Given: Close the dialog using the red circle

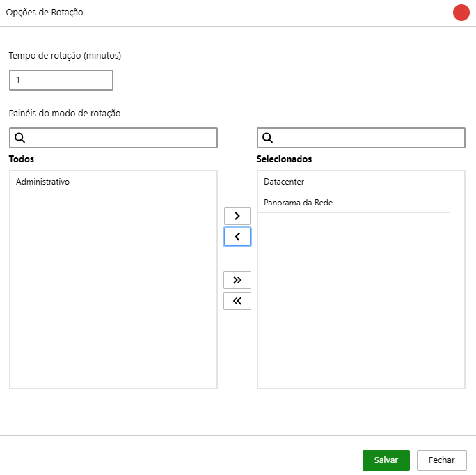Looking at the screenshot, I should pos(461,13).
